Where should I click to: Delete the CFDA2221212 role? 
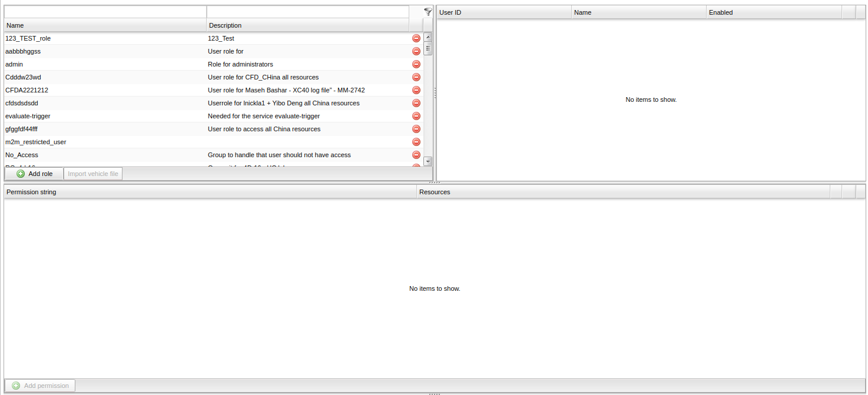(416, 90)
